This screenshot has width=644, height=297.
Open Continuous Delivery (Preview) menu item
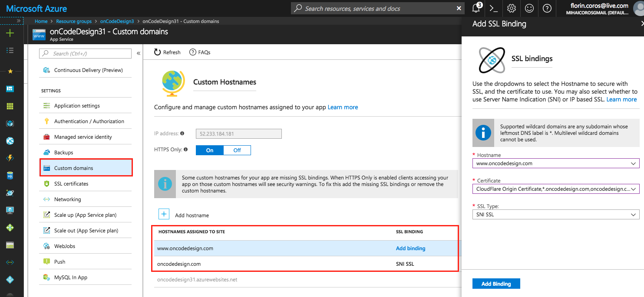(x=86, y=70)
